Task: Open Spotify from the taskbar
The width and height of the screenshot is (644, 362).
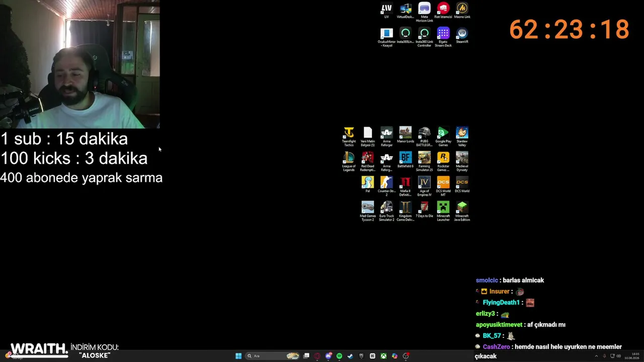Action: (x=339, y=356)
